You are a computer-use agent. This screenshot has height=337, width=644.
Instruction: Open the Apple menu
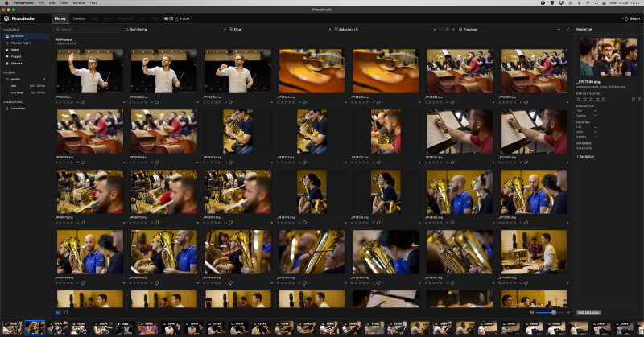pyautogui.click(x=6, y=3)
